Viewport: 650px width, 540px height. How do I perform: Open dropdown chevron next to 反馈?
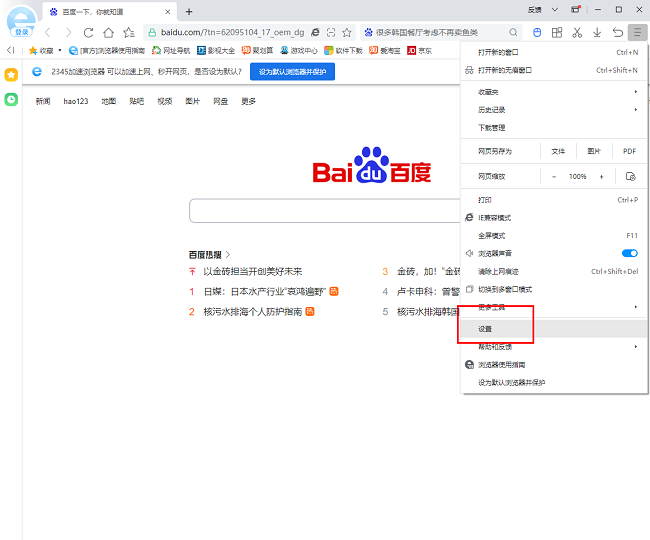555,10
